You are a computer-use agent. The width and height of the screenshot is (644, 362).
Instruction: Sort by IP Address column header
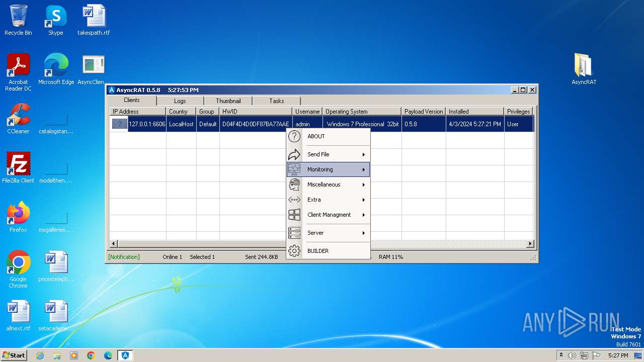pos(137,111)
